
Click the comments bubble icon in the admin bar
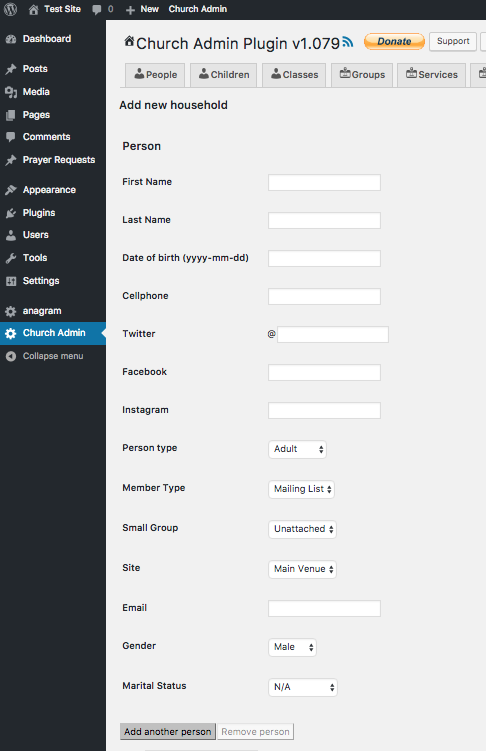click(x=97, y=10)
